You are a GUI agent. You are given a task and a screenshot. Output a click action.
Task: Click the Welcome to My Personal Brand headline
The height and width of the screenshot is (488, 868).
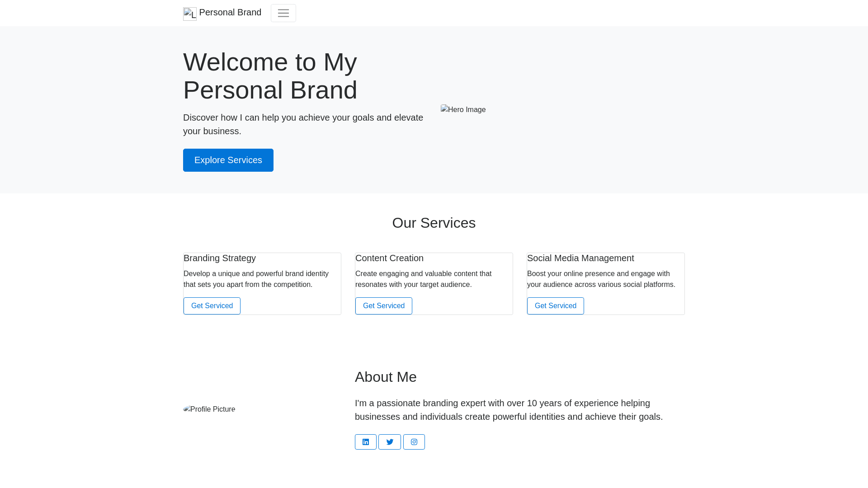(270, 76)
